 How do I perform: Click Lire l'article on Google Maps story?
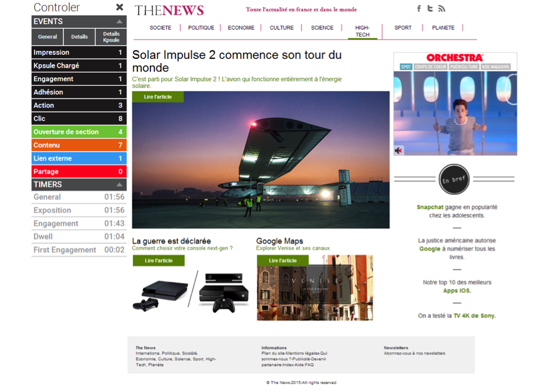[x=283, y=261]
